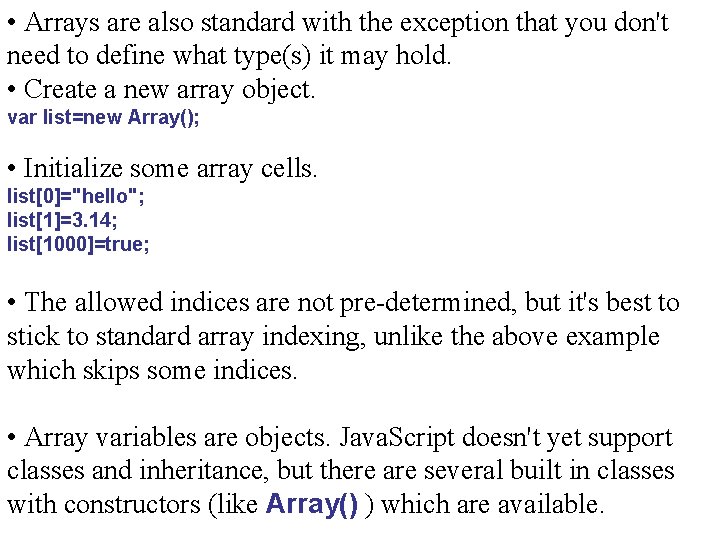
Task: Click the phrase 'which skips some indices.'
Action: (x=152, y=371)
